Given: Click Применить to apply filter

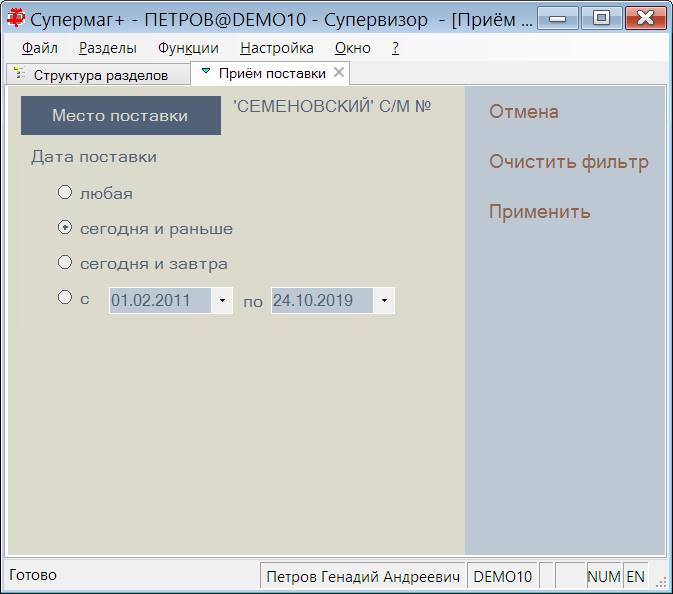Looking at the screenshot, I should 540,212.
